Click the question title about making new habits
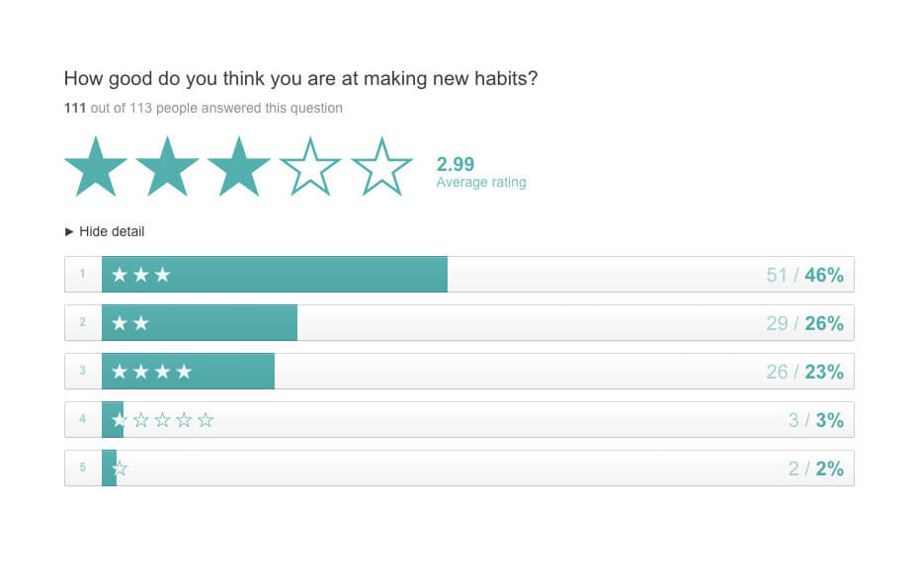The height and width of the screenshot is (588, 914). tap(300, 79)
